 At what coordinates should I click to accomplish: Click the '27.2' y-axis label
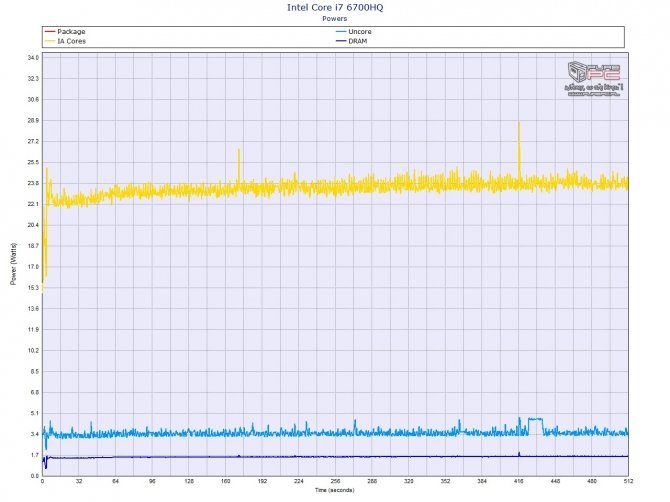tap(33, 141)
